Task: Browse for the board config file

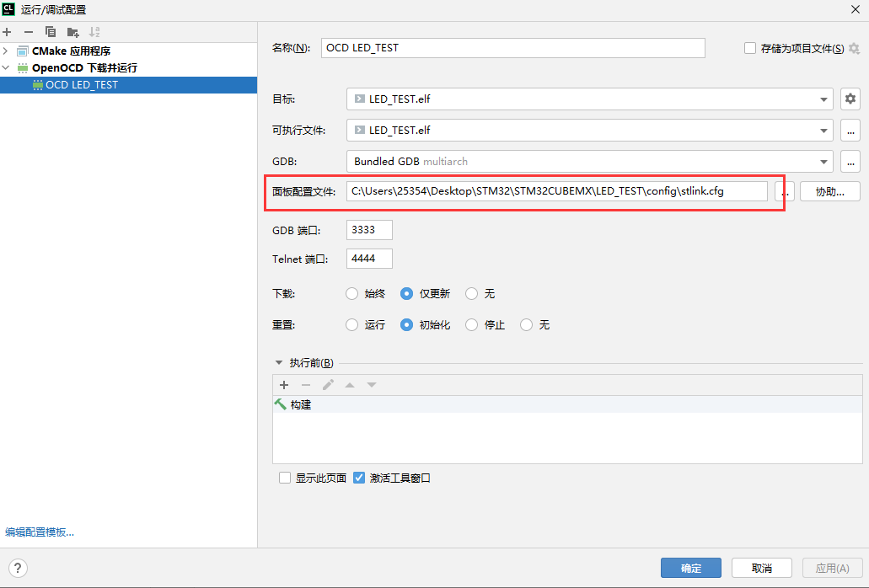Action: 785,192
